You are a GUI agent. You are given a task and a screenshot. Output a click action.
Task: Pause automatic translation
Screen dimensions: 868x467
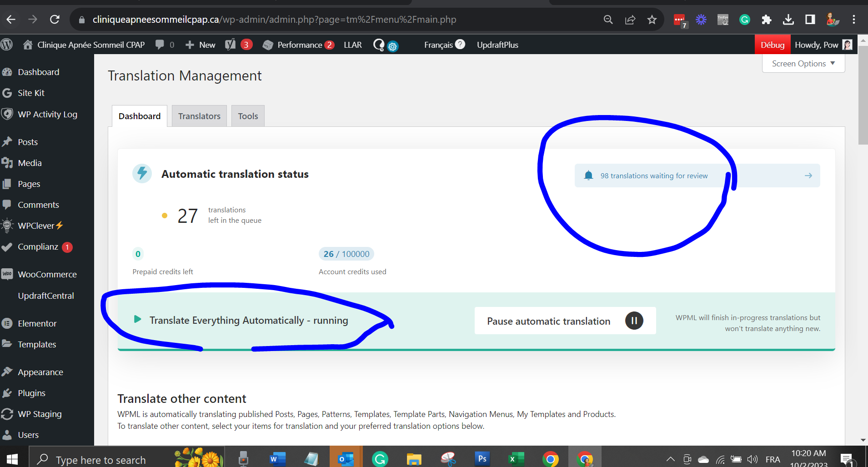pyautogui.click(x=565, y=321)
